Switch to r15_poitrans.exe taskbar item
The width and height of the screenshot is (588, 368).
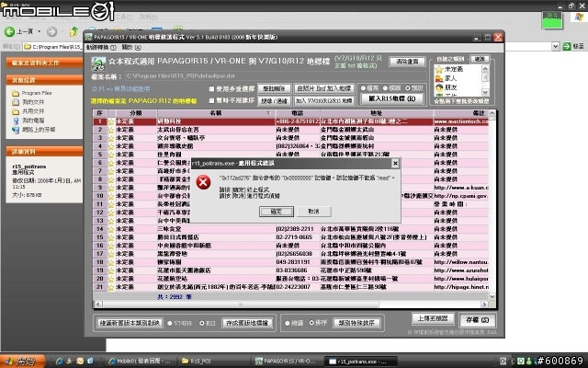(359, 362)
